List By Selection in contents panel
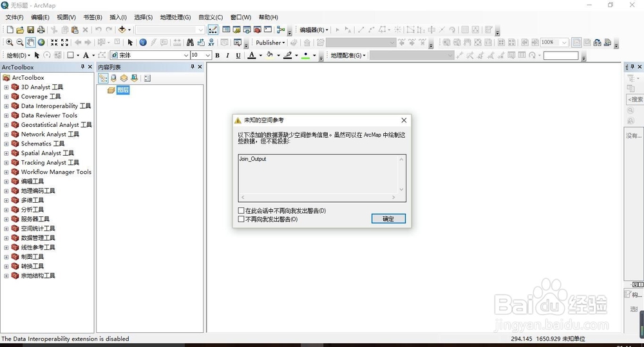The width and height of the screenshot is (644, 347). (135, 78)
